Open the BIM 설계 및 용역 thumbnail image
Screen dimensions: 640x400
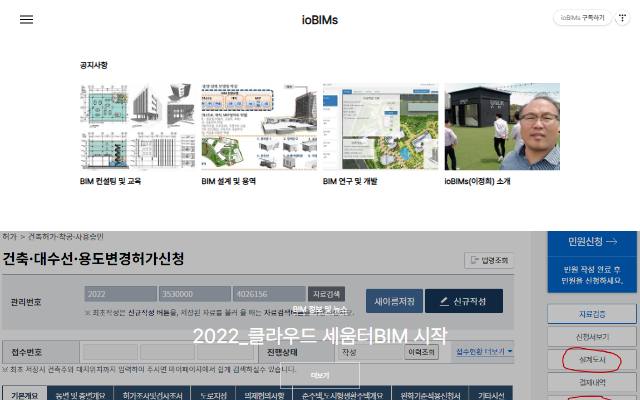click(x=259, y=127)
